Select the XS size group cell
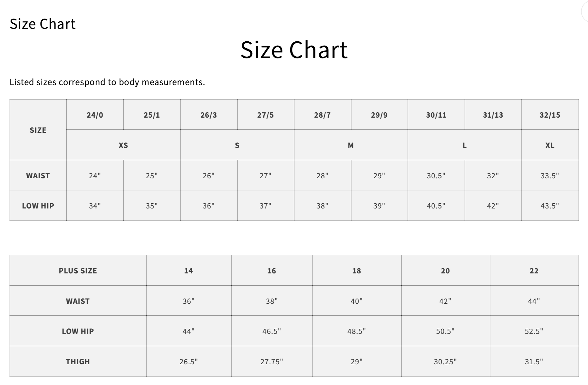588x385 pixels. (123, 145)
